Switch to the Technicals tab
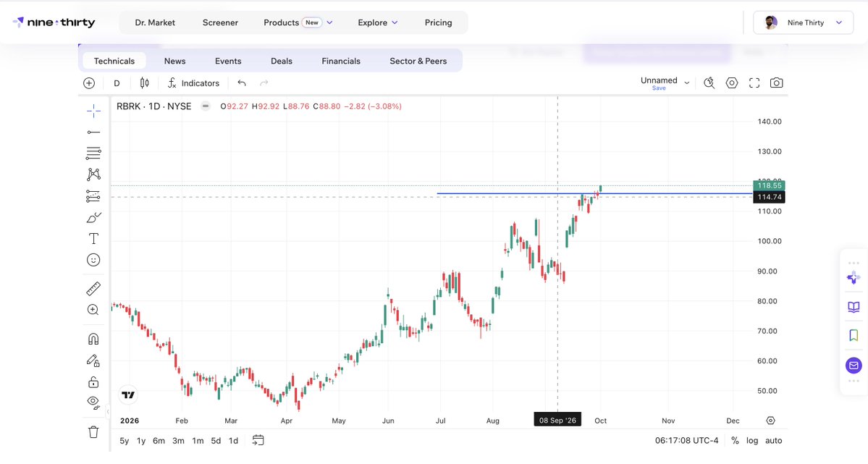 pyautogui.click(x=114, y=61)
